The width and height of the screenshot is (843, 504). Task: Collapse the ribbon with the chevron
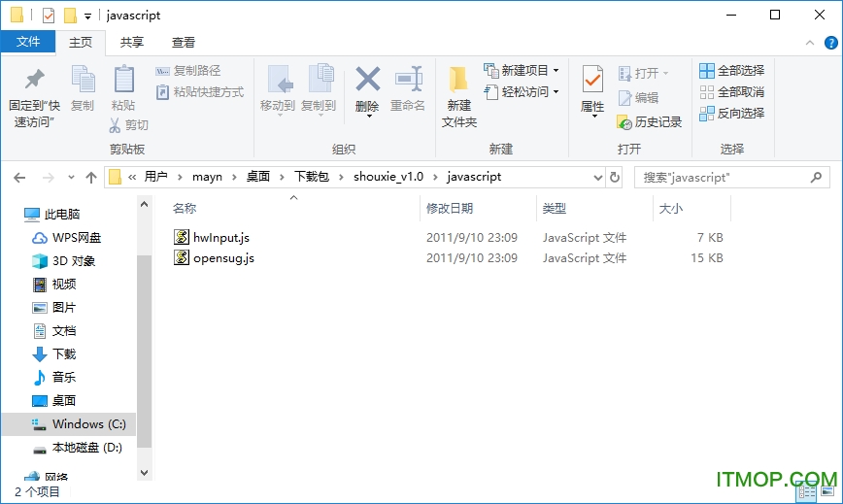[810, 43]
